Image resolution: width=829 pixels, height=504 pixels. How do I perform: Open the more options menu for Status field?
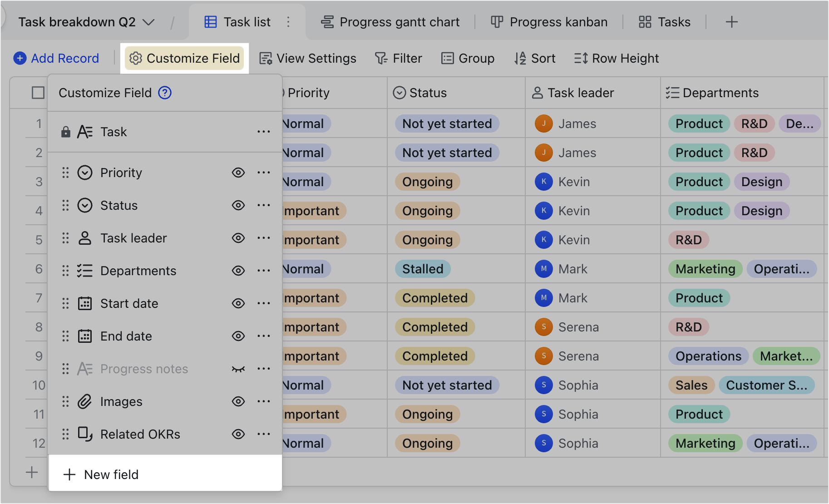click(263, 205)
